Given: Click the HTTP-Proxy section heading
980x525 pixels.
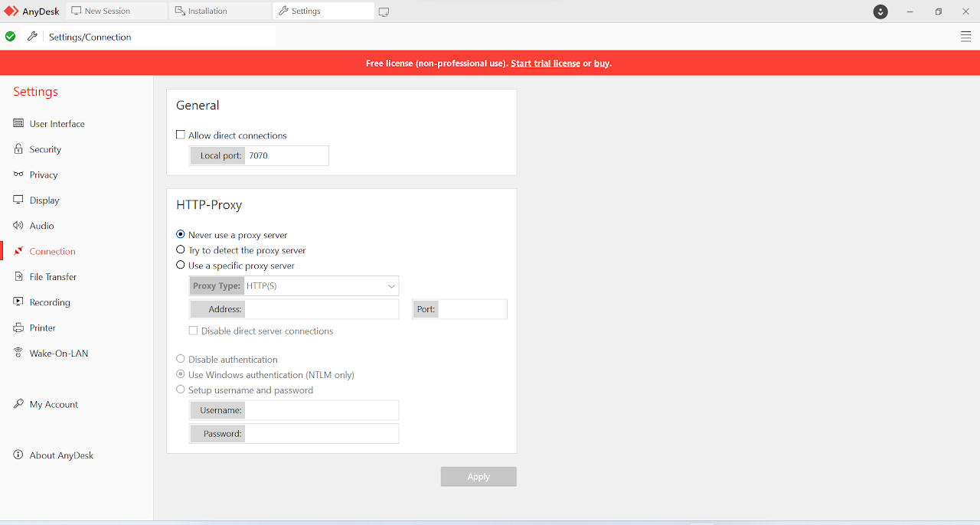Looking at the screenshot, I should click(x=209, y=205).
